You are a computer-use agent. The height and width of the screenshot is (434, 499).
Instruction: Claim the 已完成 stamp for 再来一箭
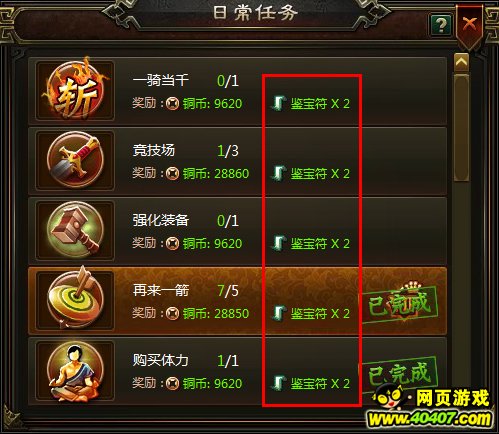399,303
